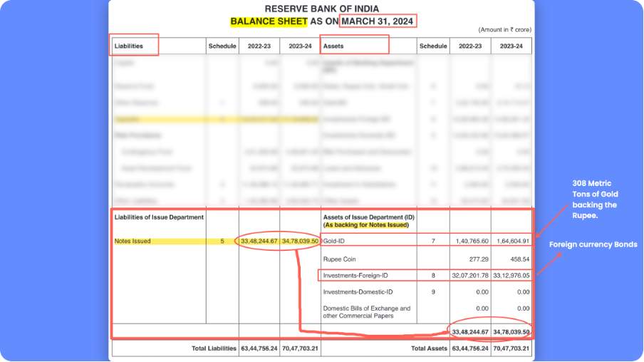Click Investments-Foreign value 32,07,201.78
Screen dimensions: 644x362
[470, 276]
